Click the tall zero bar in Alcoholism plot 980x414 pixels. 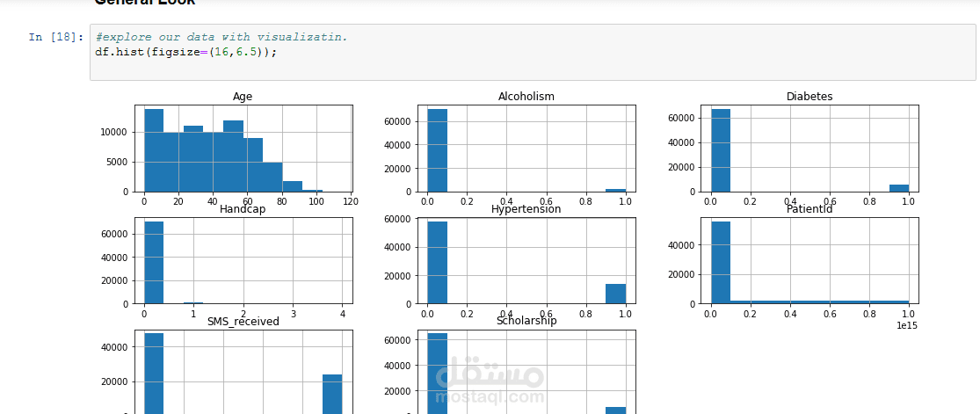point(438,150)
